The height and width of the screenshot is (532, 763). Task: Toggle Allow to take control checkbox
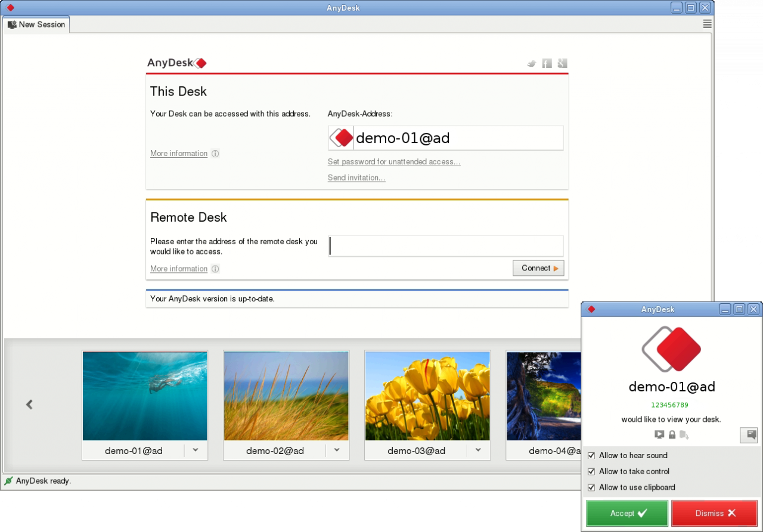591,472
